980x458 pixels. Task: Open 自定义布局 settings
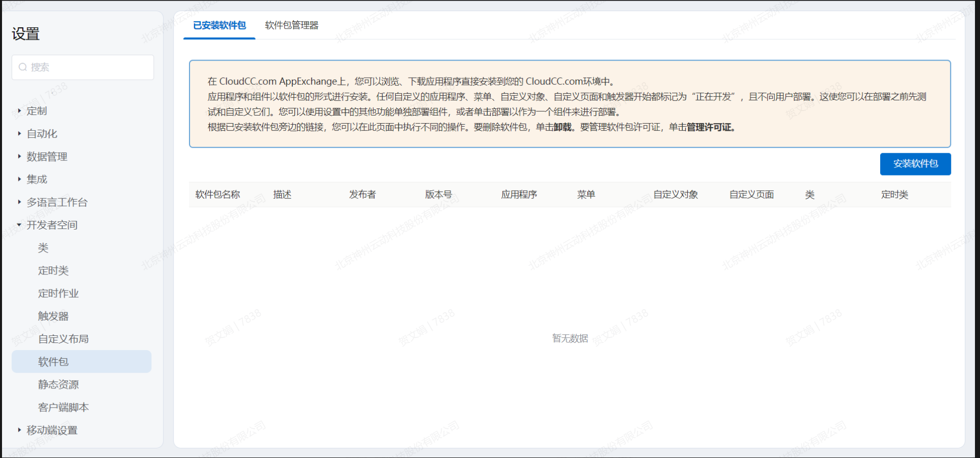(63, 339)
